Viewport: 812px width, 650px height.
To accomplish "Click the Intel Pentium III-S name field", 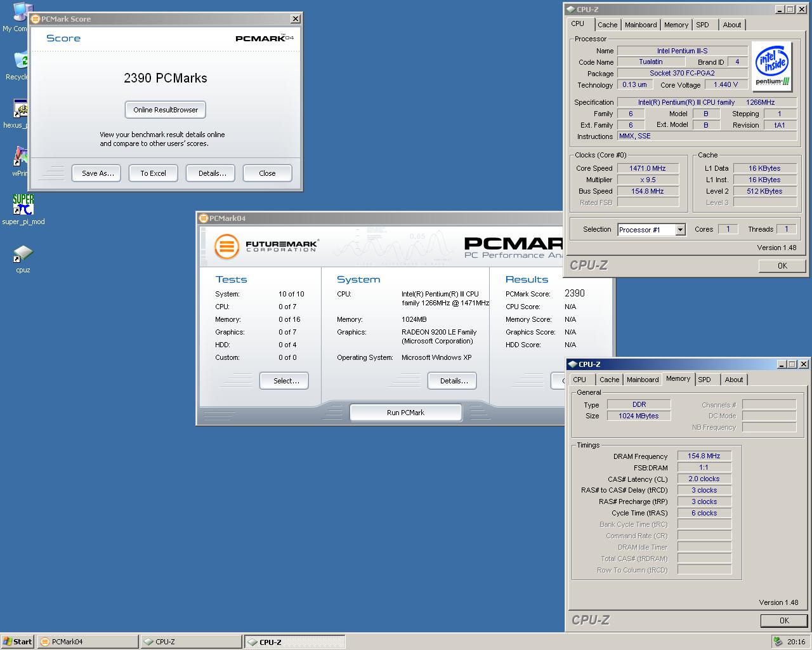I will [x=683, y=51].
